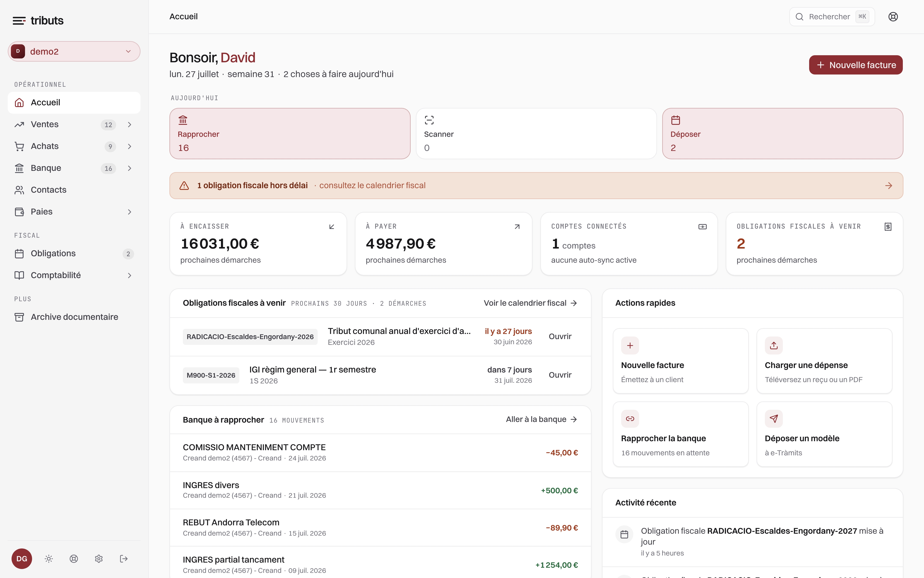Click the Nouvelle facture quick action title
Viewport: 924px width, 578px height.
click(x=653, y=365)
